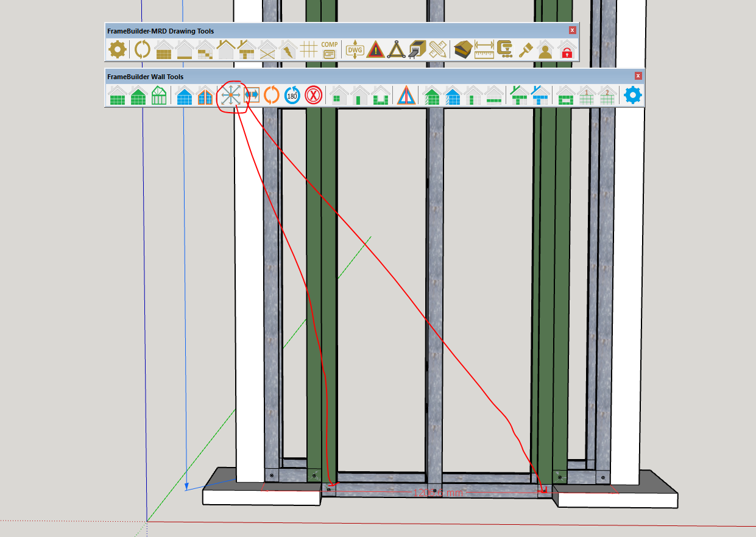Viewport: 756px width, 537px height.
Task: Click the gold circular refresh arrows icon
Action: pos(142,49)
